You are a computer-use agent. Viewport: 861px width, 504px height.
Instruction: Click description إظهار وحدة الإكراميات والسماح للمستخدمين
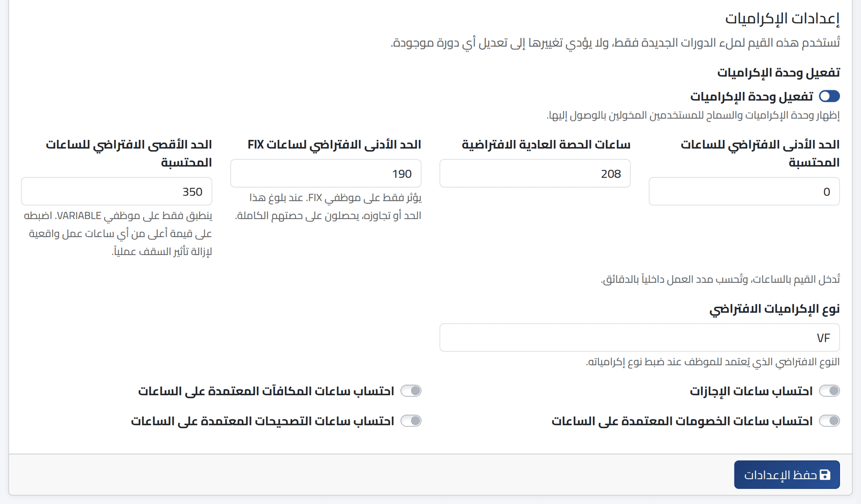tap(693, 115)
